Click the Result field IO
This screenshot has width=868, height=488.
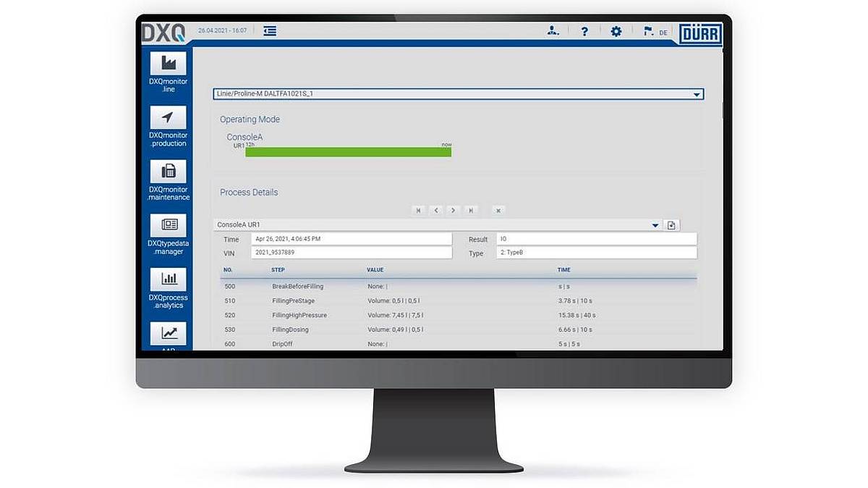click(x=595, y=239)
